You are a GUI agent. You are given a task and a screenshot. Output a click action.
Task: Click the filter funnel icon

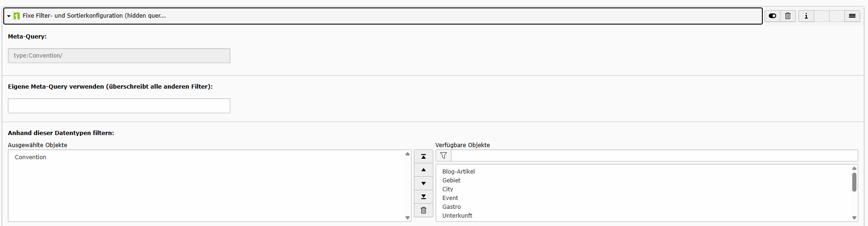(x=444, y=155)
